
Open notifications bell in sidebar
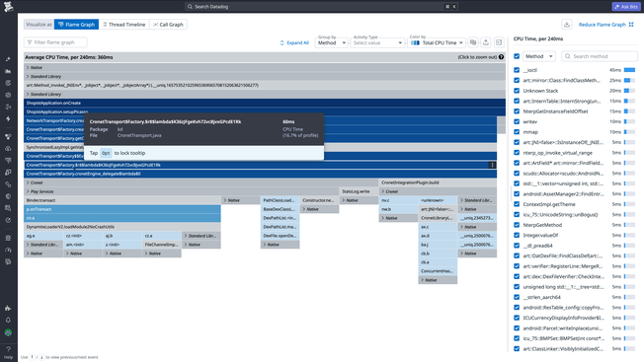pos(8,320)
